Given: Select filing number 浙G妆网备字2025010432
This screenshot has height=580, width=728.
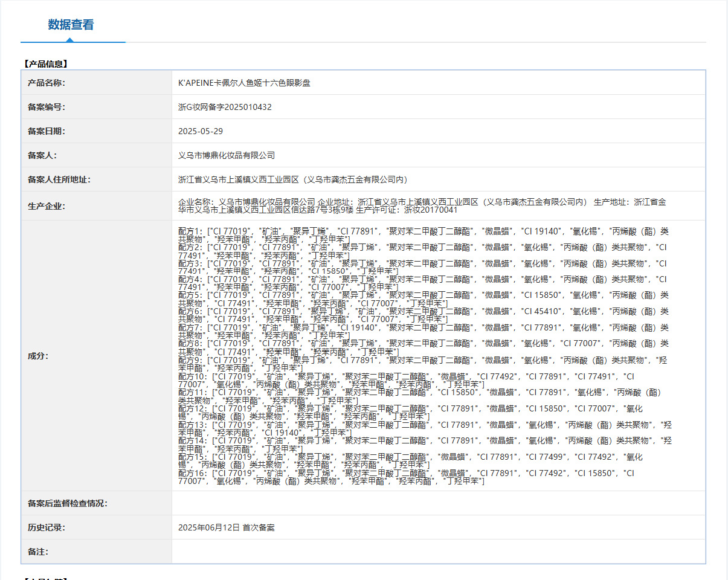Looking at the screenshot, I should coord(225,107).
